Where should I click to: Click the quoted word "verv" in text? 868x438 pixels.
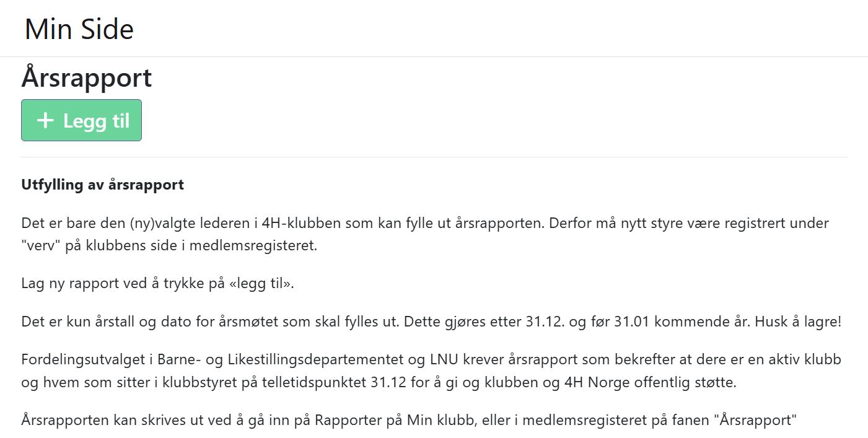[41, 245]
